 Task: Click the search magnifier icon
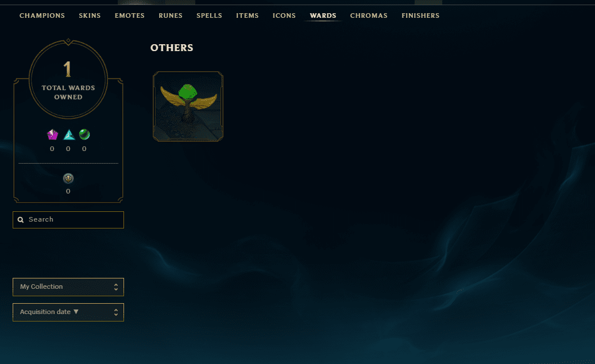[x=21, y=220]
